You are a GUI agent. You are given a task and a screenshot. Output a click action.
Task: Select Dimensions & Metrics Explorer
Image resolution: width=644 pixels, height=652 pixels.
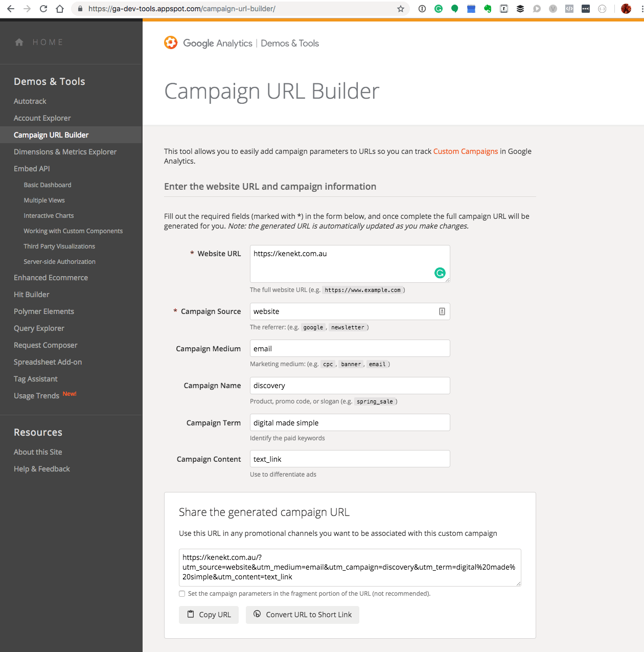[x=65, y=152]
